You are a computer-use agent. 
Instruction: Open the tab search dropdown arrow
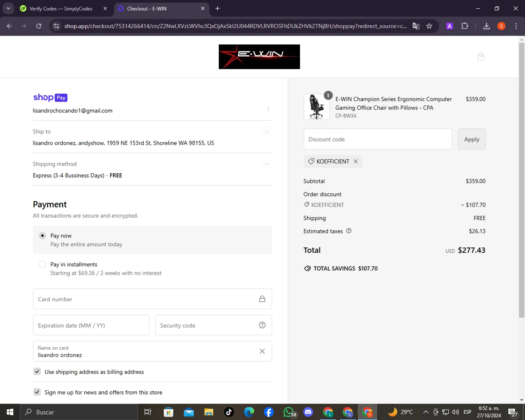(8, 8)
